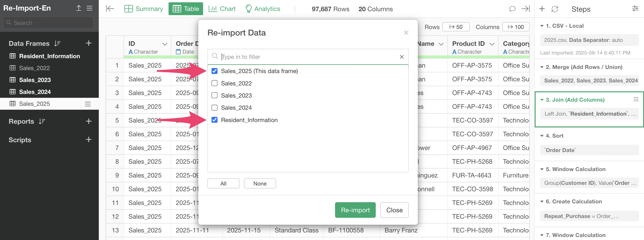Enable the Sales_2024 checkbox
This screenshot has width=644, height=240.
(x=214, y=107)
